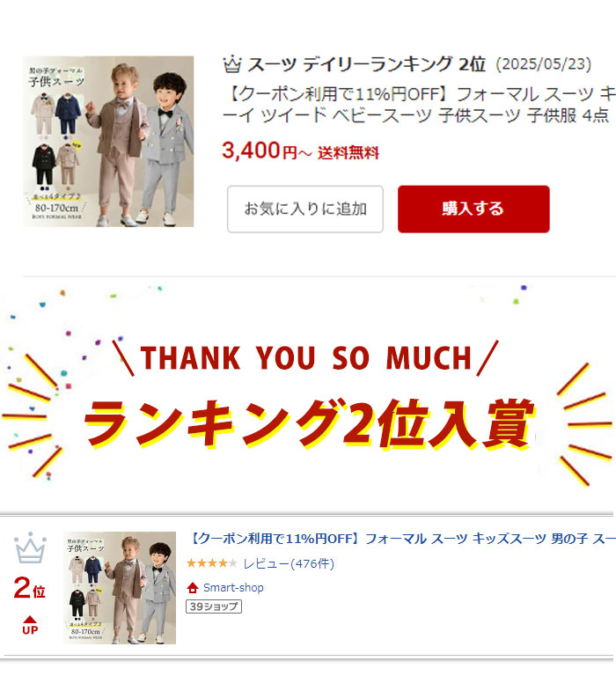Open the large kids suit product thumbnail

[108, 142]
